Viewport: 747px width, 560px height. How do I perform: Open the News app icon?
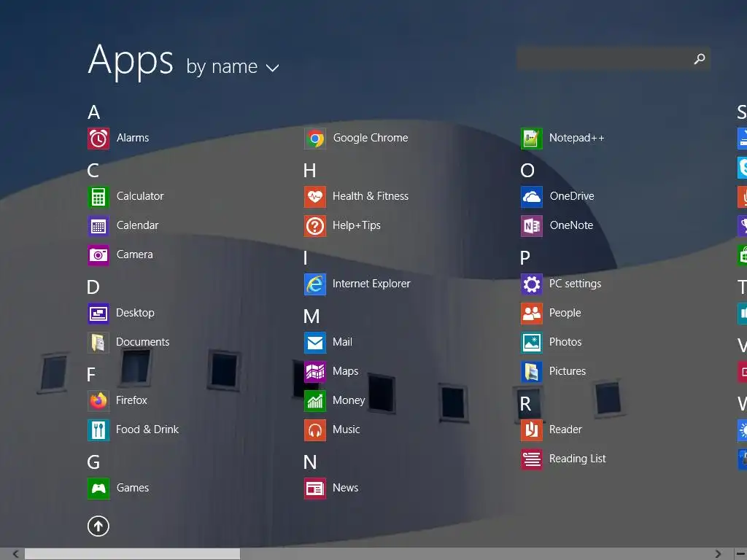[x=315, y=488]
